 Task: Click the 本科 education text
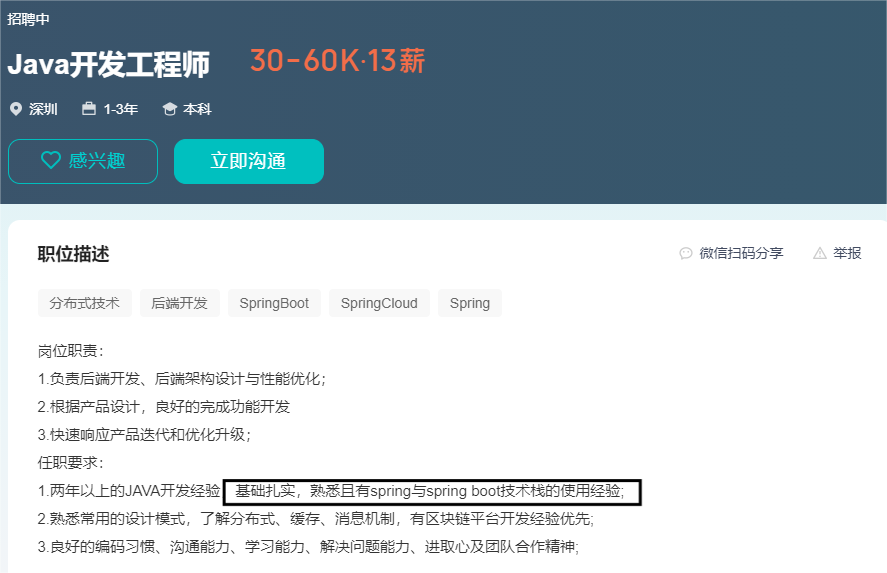point(197,109)
